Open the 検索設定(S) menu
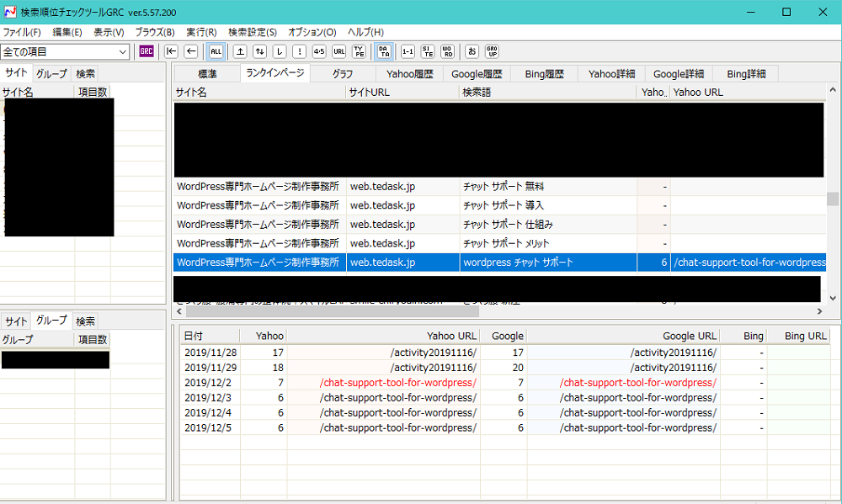 (x=253, y=32)
